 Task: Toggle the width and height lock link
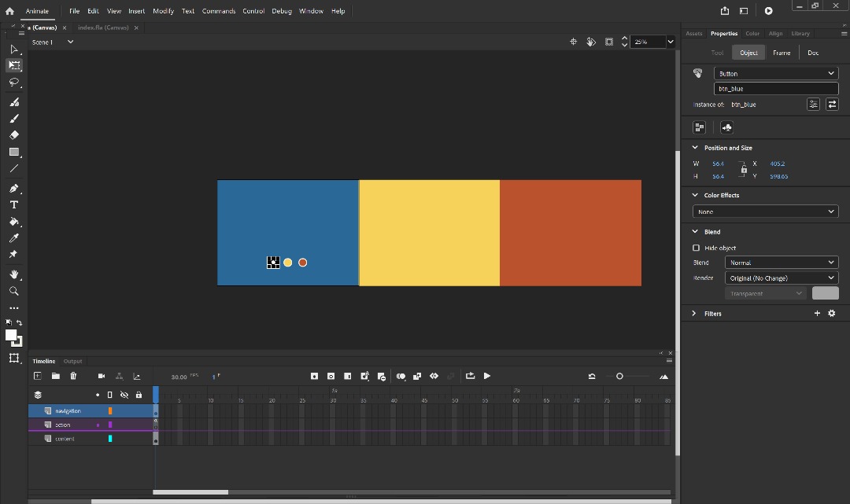coord(744,170)
